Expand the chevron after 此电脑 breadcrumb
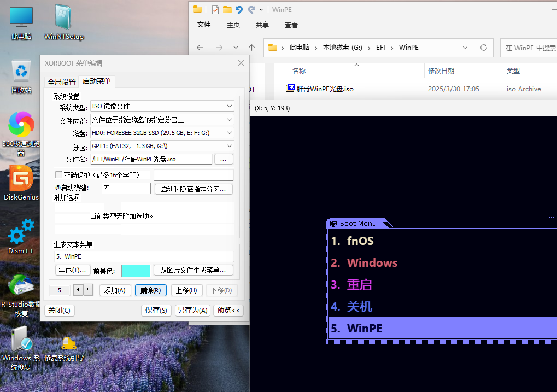Viewport: 557px width, 392px height. (x=315, y=48)
